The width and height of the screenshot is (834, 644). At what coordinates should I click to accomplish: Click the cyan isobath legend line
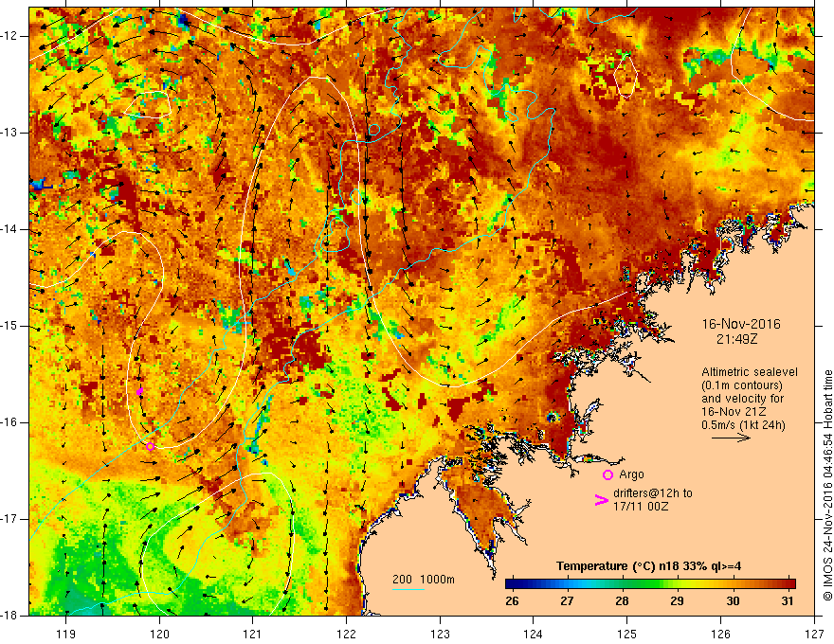point(408,589)
